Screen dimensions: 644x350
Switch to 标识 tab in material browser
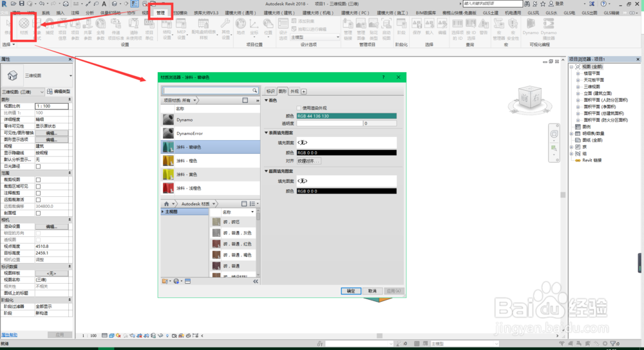pyautogui.click(x=270, y=91)
